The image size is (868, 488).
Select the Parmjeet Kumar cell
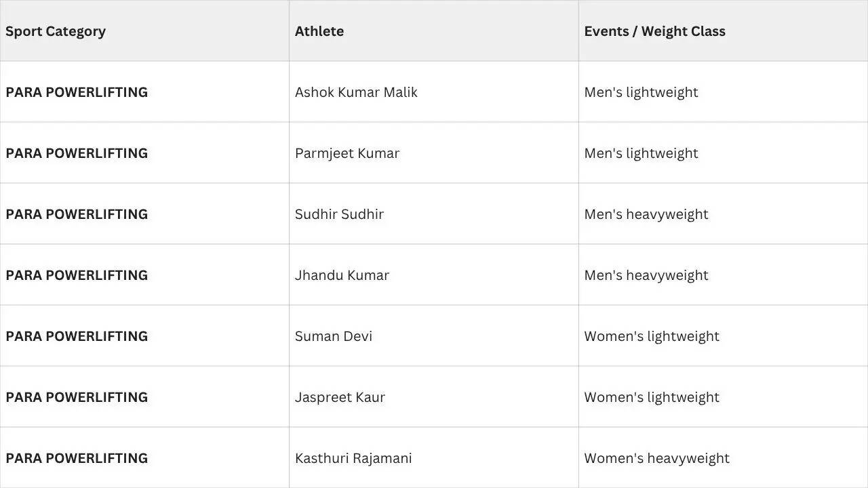pyautogui.click(x=434, y=152)
